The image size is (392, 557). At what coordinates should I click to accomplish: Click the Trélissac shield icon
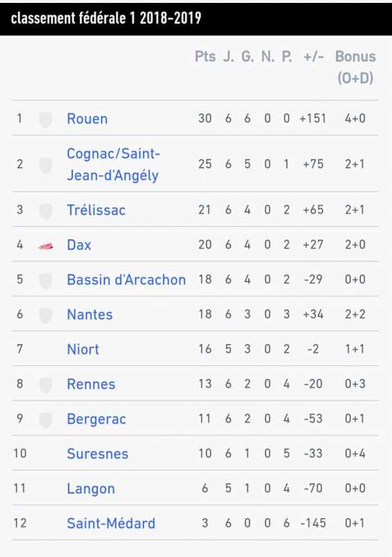coord(46,211)
